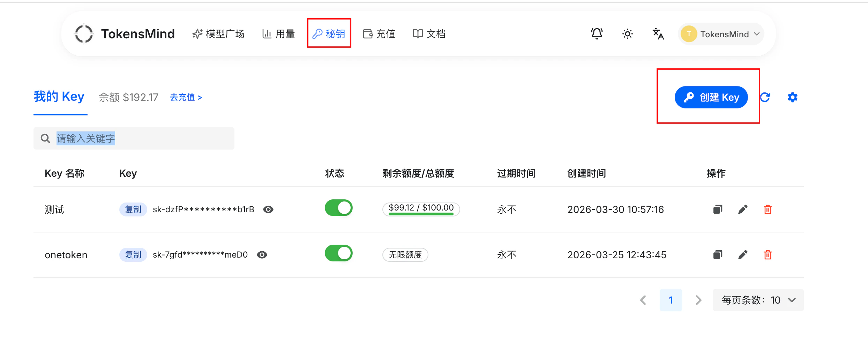The width and height of the screenshot is (868, 359).
Task: Focus the 请输入关键字 search field
Action: pyautogui.click(x=134, y=138)
